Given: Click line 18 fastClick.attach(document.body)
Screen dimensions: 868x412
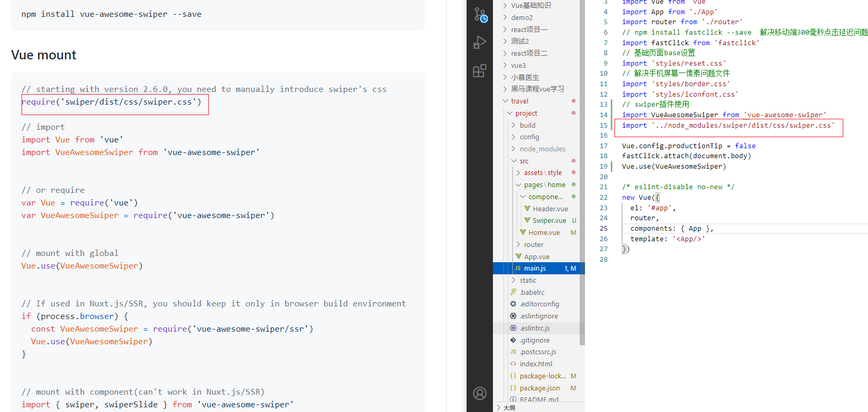Looking at the screenshot, I should click(687, 156).
